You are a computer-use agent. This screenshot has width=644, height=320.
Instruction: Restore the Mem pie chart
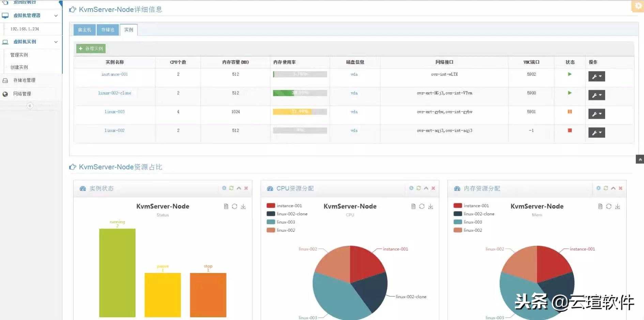point(609,206)
